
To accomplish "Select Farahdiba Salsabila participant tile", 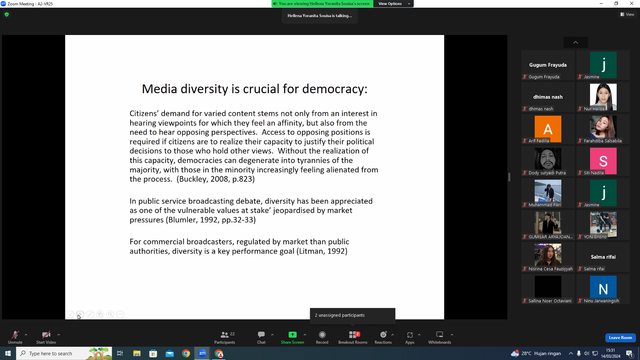I will pyautogui.click(x=603, y=129).
